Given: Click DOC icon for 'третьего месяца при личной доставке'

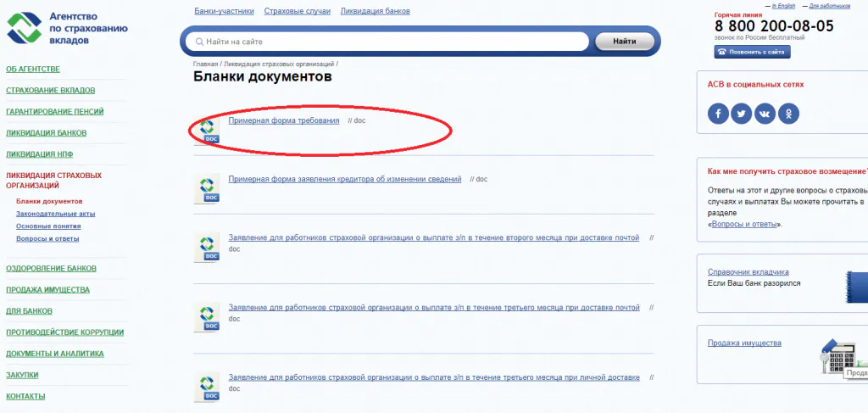Looking at the screenshot, I should point(207,388).
